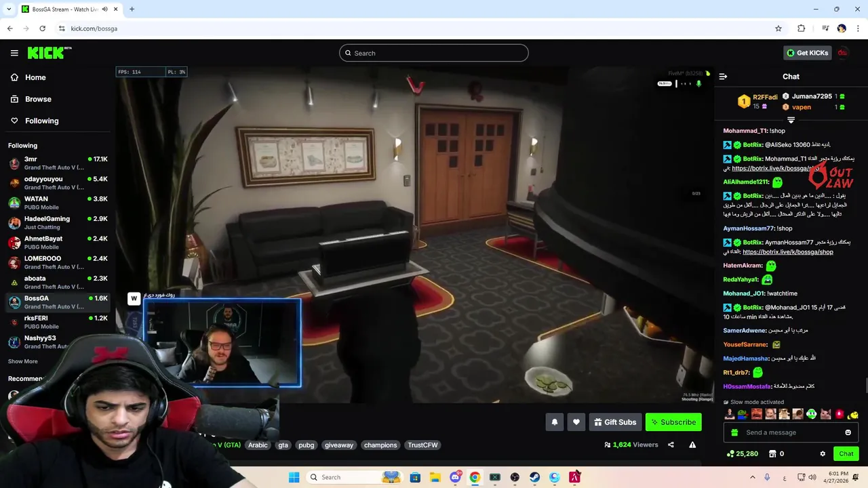The height and width of the screenshot is (488, 868).
Task: Bookmark this page with the star
Action: pos(778,28)
